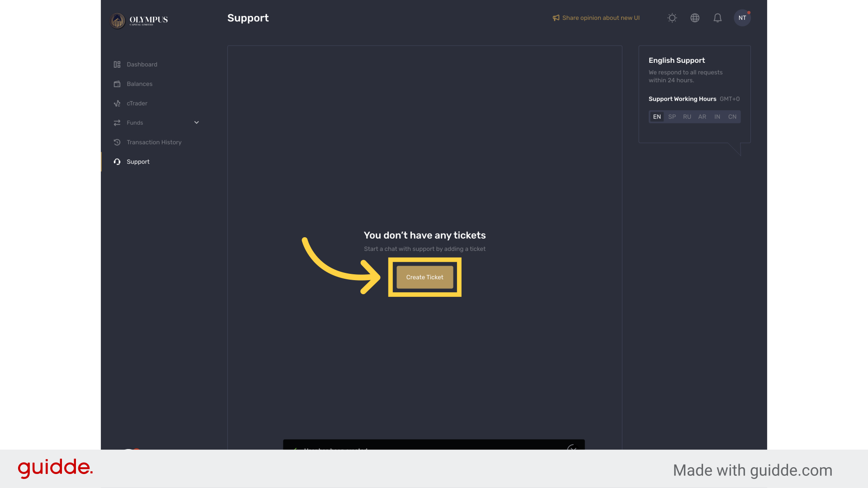Open the Funds sidebar section
The image size is (868, 488).
(x=135, y=123)
